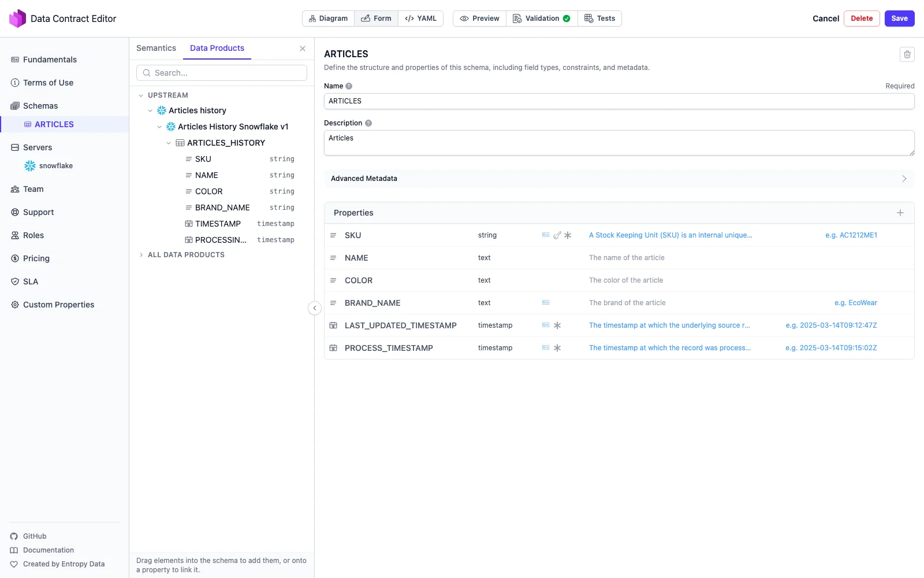Collapse the ARTICLES_HISTORY table node

click(169, 143)
